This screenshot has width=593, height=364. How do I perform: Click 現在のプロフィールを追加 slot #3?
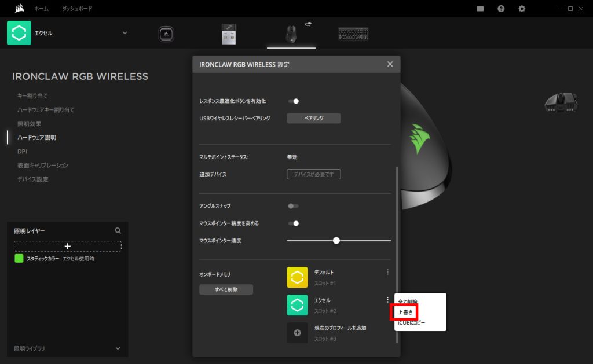340,328
